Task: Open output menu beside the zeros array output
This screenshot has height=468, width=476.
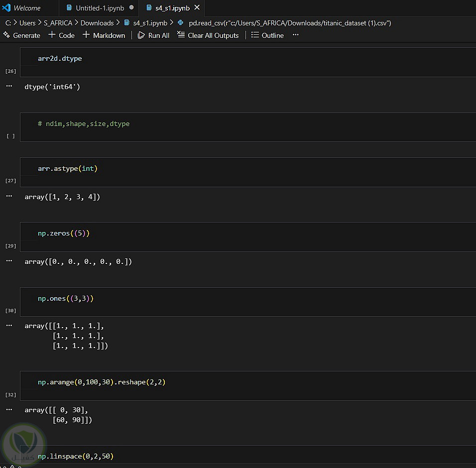Action: pos(9,261)
